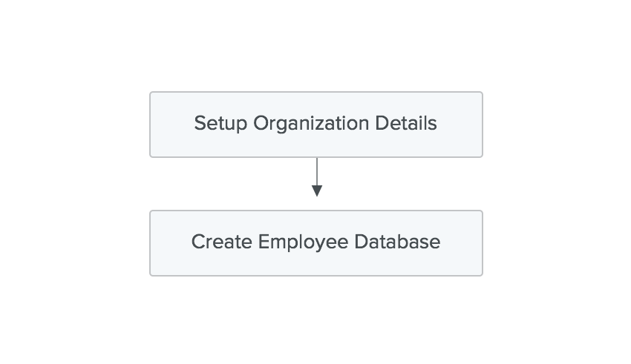Click bottom-left corner of Create Employee Database box

[151, 275]
